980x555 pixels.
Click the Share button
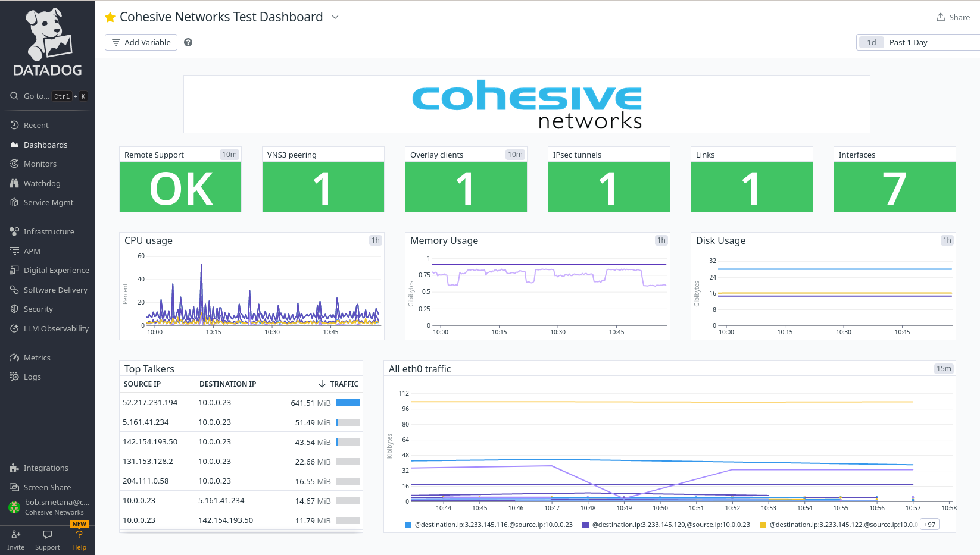pos(953,17)
